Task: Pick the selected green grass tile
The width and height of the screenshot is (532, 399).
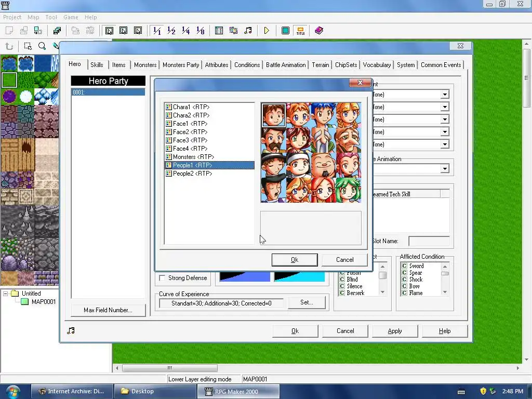Action: 9,80
